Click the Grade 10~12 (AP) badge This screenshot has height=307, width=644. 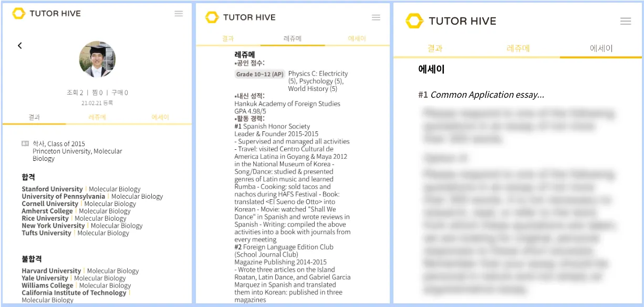(x=259, y=74)
